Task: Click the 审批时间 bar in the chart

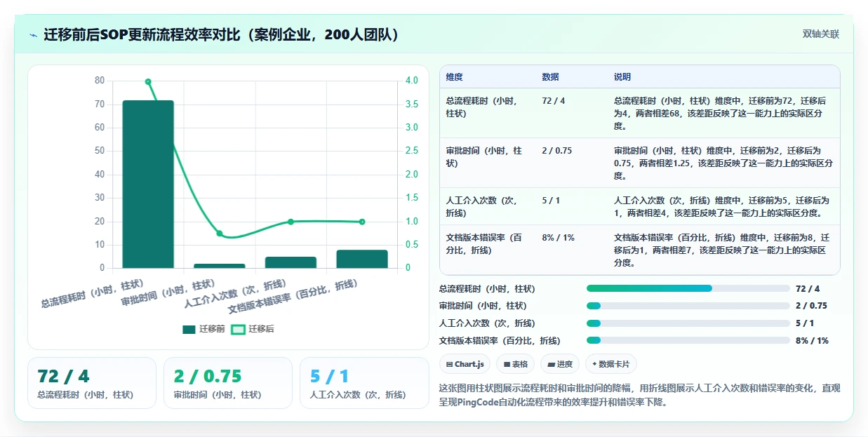Action: click(220, 266)
